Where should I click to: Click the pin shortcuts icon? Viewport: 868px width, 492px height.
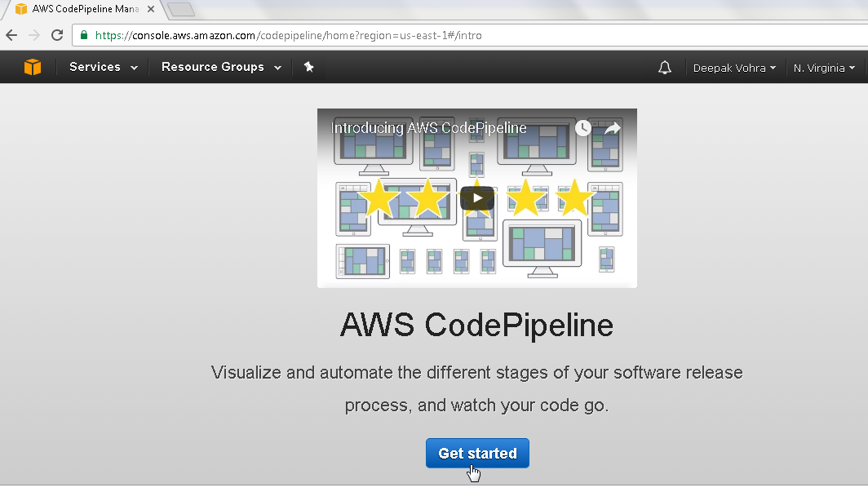point(309,67)
